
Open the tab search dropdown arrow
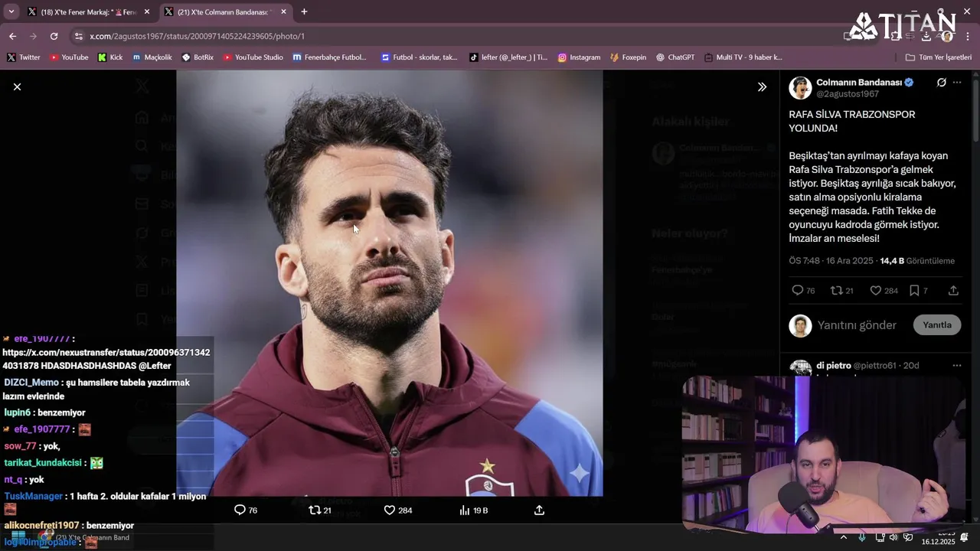point(11,11)
